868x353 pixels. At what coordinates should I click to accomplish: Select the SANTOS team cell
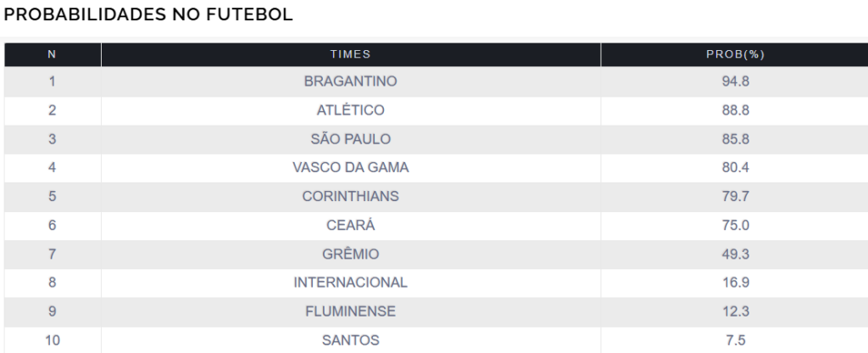(x=350, y=340)
